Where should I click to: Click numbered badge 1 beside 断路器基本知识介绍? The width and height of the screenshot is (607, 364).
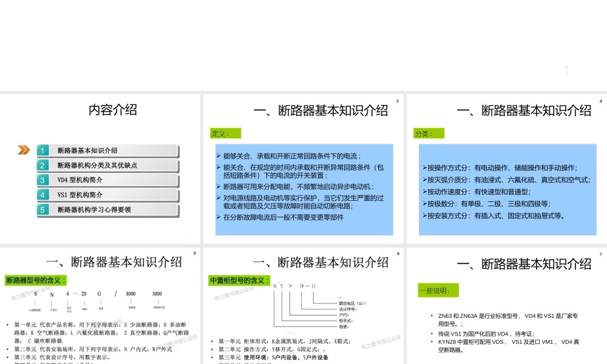[x=41, y=150]
